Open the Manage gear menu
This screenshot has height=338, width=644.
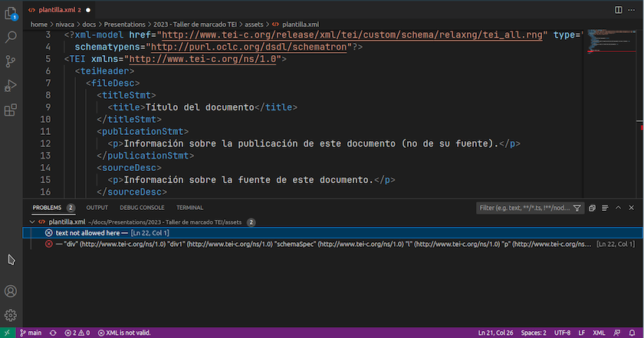pos(11,315)
